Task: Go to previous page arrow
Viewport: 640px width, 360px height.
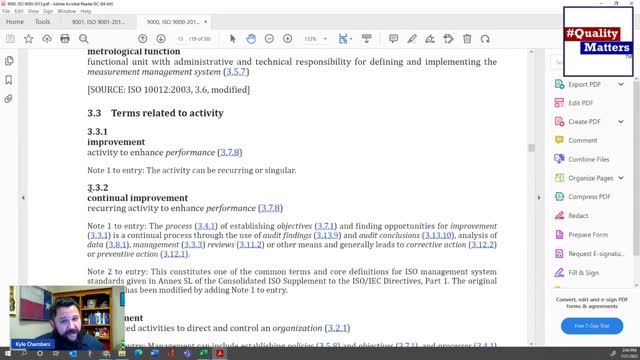Action: [142, 39]
